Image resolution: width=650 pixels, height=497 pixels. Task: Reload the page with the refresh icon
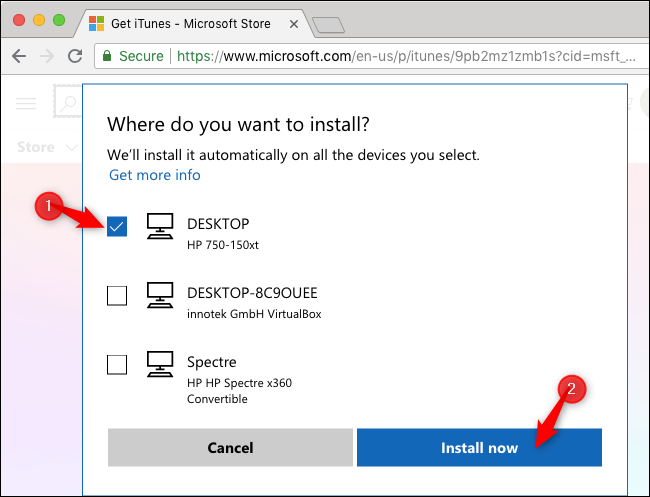click(x=75, y=56)
